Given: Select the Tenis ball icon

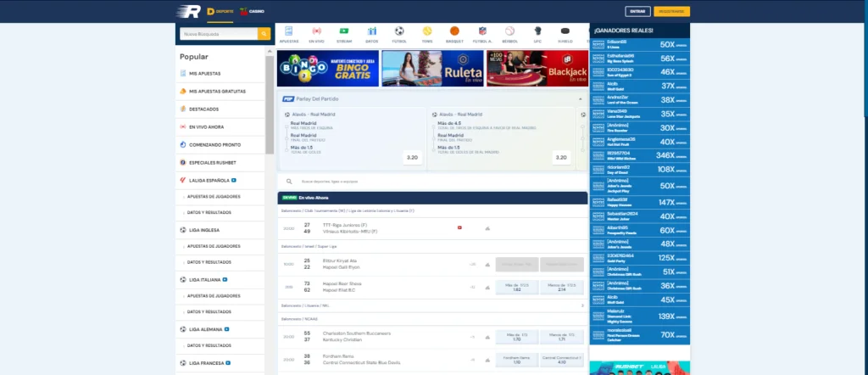Looking at the screenshot, I should pyautogui.click(x=427, y=34).
